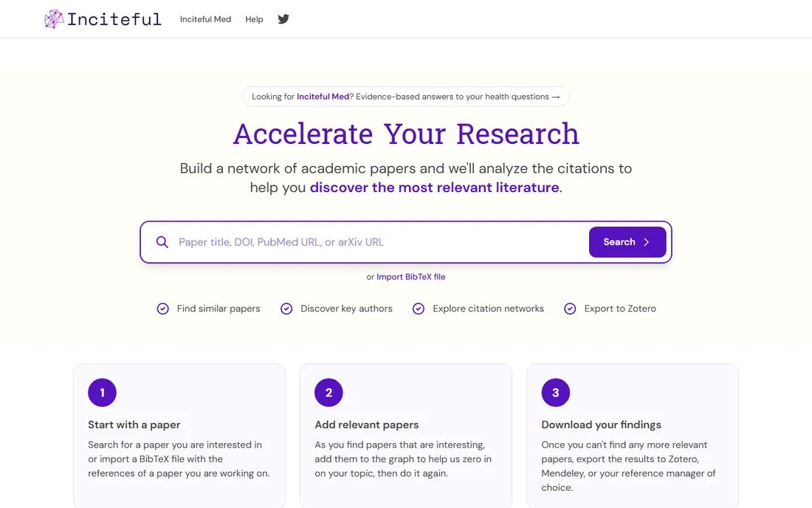Click the Import BibTeX file link
812x508 pixels.
click(x=410, y=277)
